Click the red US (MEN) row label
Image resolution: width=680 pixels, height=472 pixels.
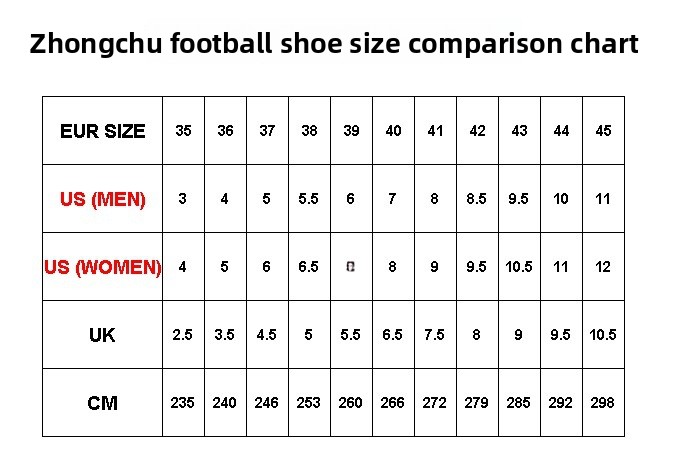tap(102, 199)
